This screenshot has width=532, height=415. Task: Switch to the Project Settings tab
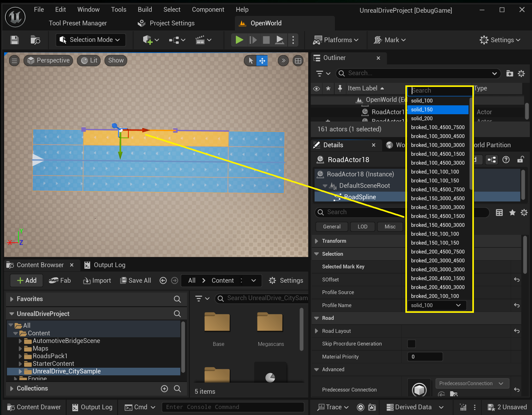coord(166,23)
